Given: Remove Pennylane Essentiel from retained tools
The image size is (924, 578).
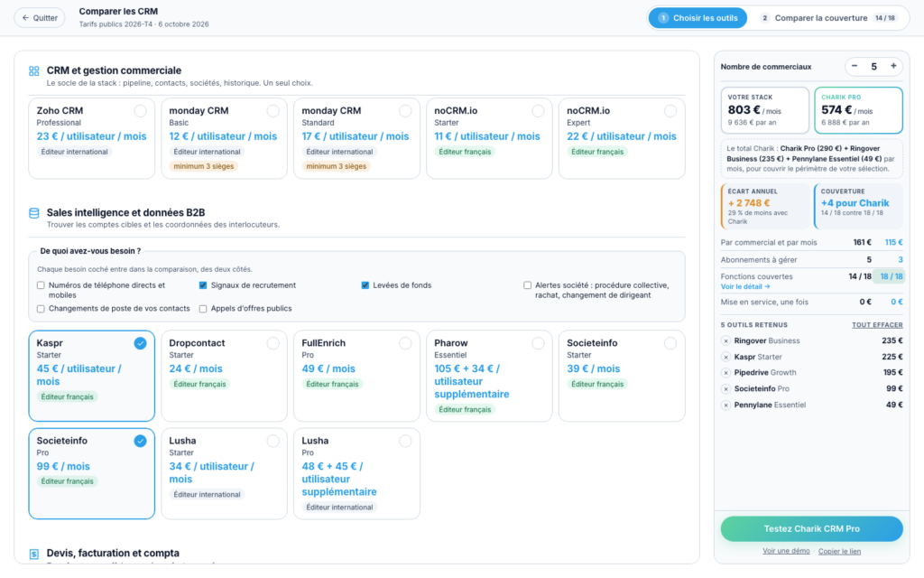Looking at the screenshot, I should point(726,406).
